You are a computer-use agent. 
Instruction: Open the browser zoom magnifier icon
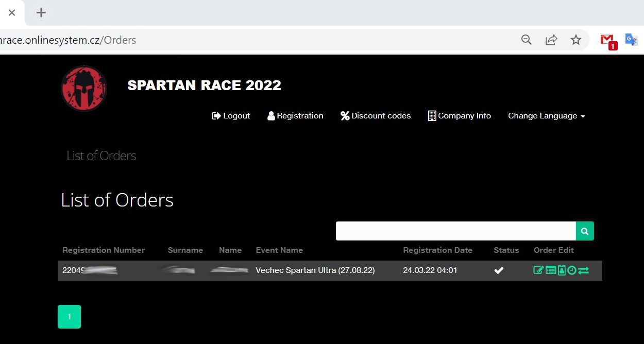526,40
